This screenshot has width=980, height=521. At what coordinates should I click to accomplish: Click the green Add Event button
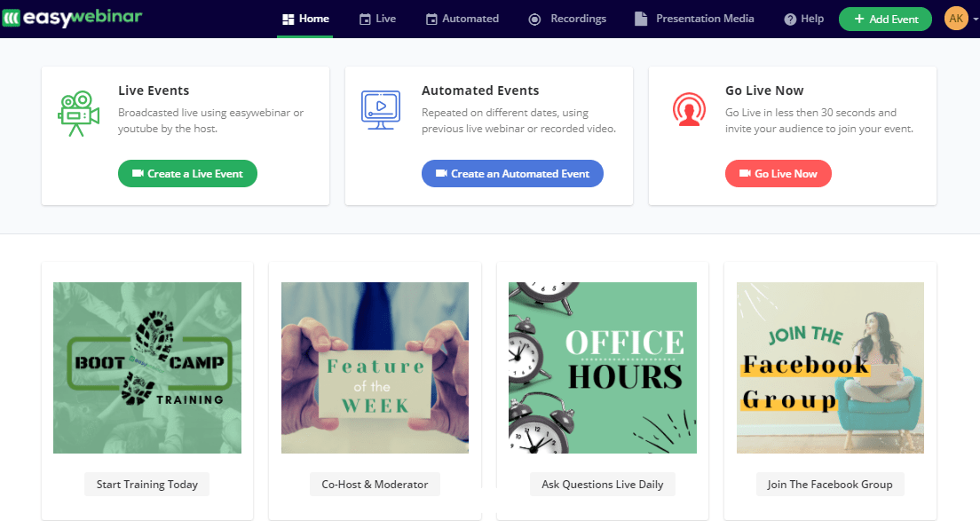(x=885, y=19)
